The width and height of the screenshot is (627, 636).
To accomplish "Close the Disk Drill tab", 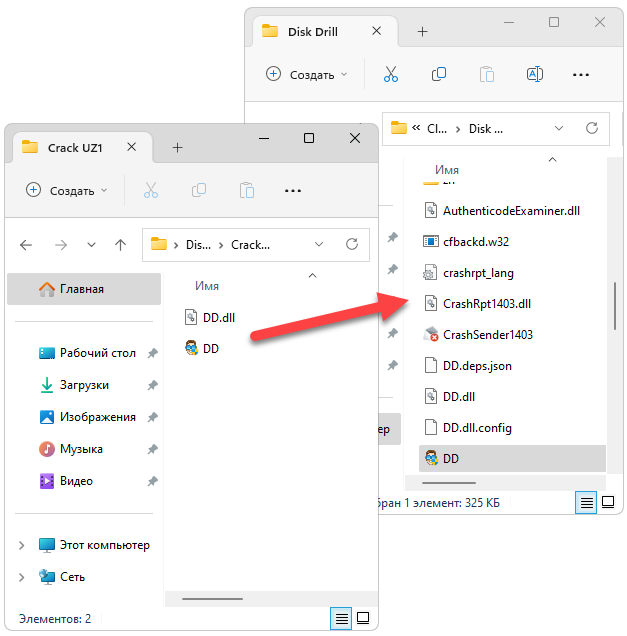I will 376,31.
